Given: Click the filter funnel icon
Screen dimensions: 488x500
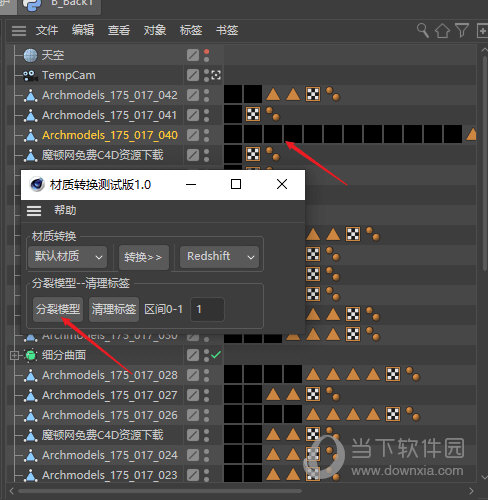Looking at the screenshot, I should pos(462,30).
